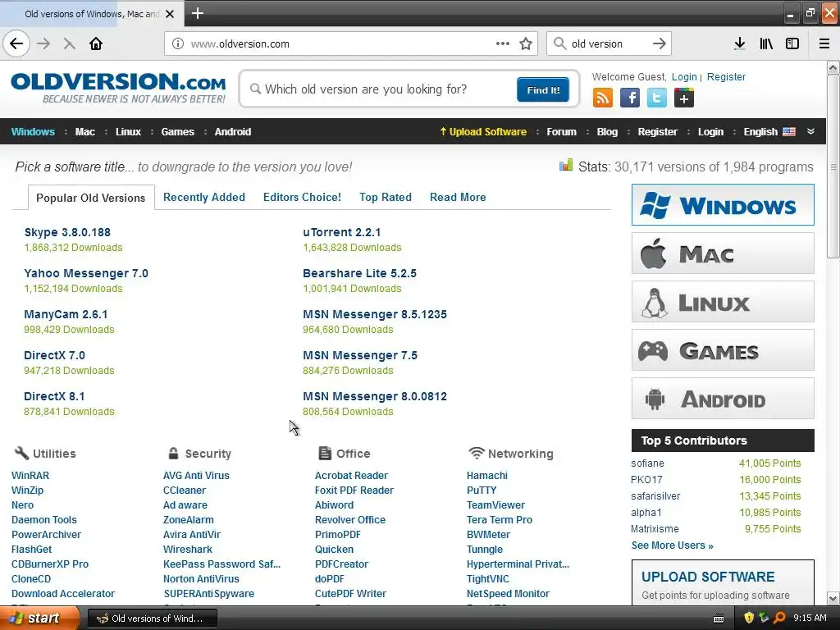Click Upload Software in nav bar
Viewport: 840px width, 630px height.
coord(483,132)
